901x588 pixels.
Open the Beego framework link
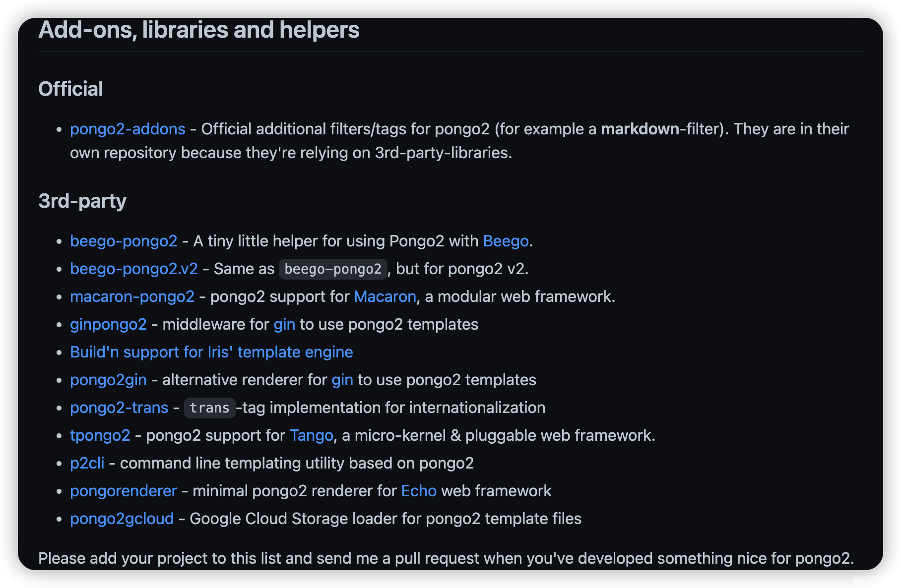506,241
